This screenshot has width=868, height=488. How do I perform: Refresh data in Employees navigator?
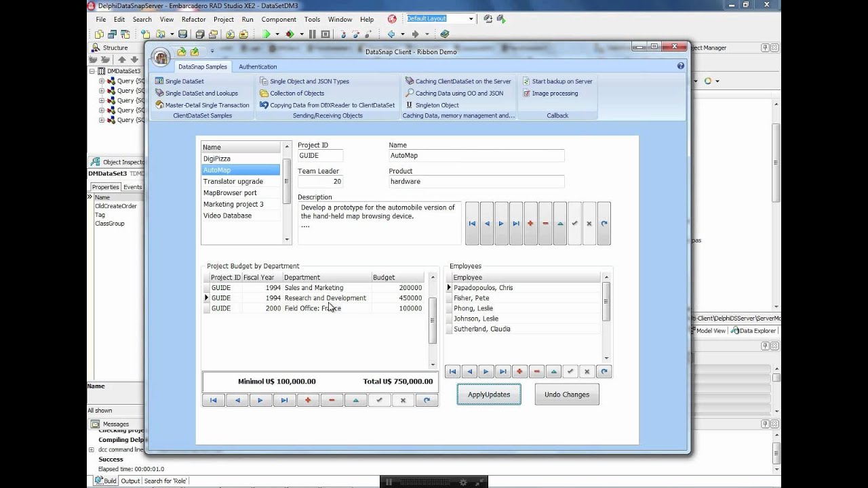604,371
